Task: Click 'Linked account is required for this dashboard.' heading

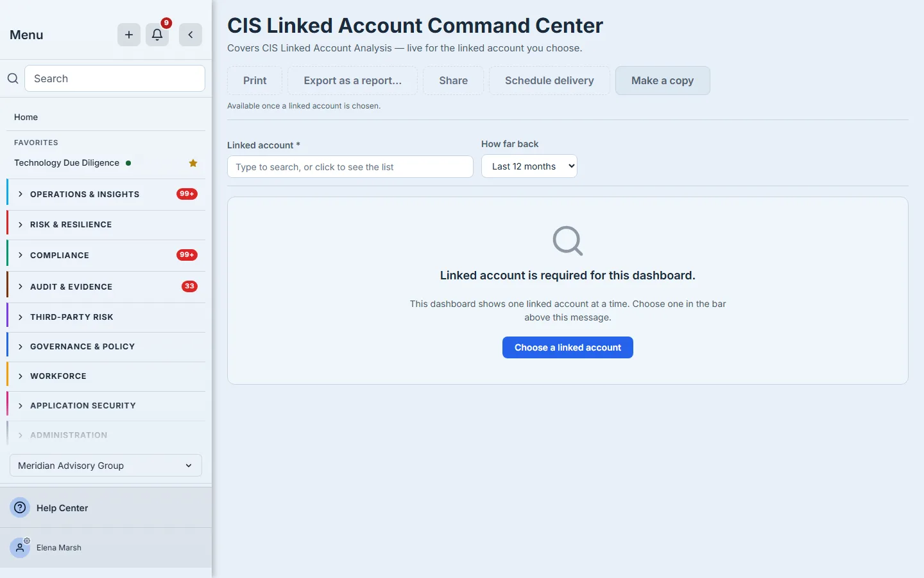Action: pyautogui.click(x=568, y=276)
